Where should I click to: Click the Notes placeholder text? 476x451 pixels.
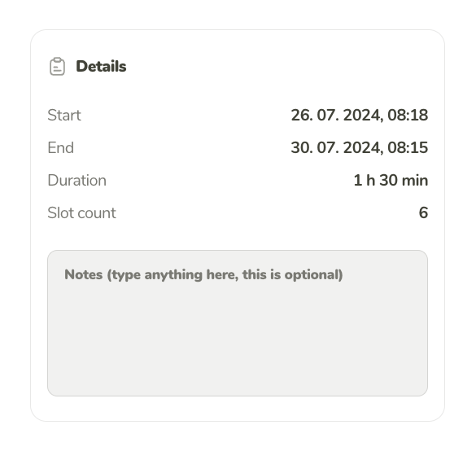(x=203, y=275)
